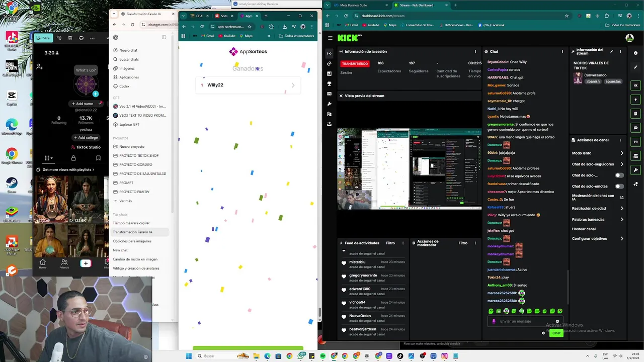This screenshot has width=644, height=362.
Task: Toggle the 'Chat de solo-...' switch
Action: pyautogui.click(x=619, y=175)
